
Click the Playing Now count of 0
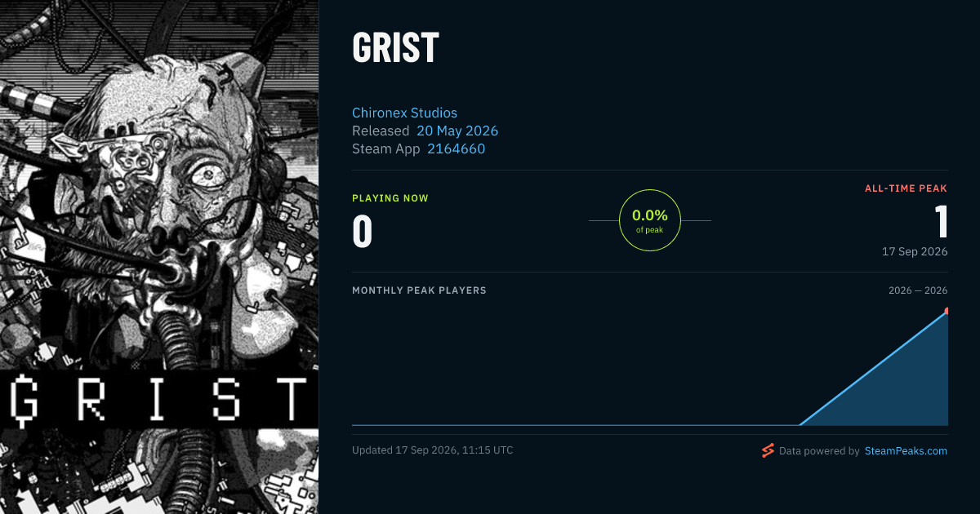point(363,231)
